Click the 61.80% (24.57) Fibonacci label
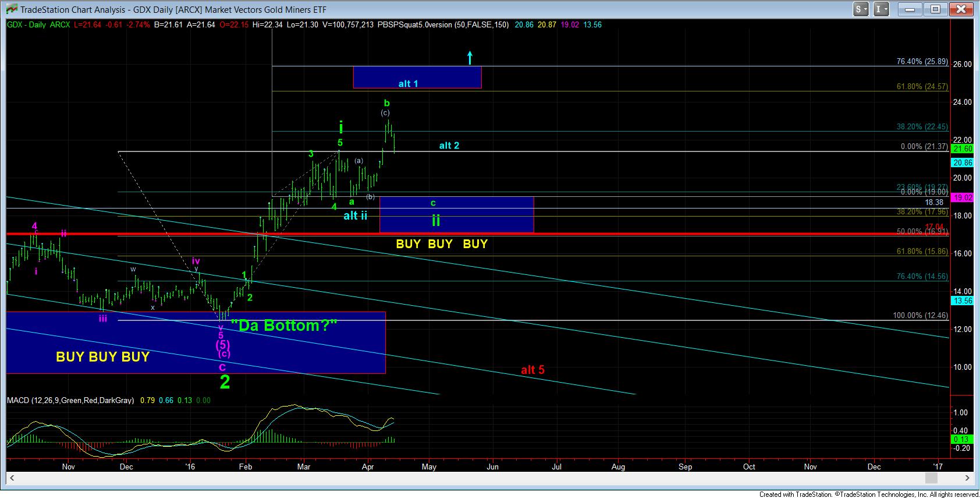The image size is (980, 498). 922,87
